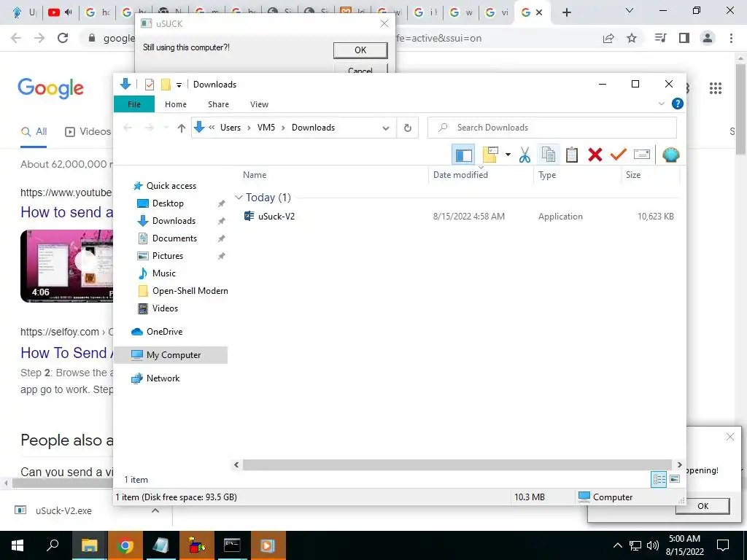747x560 pixels.
Task: Open the folder options toolbar icon
Action: pos(490,155)
